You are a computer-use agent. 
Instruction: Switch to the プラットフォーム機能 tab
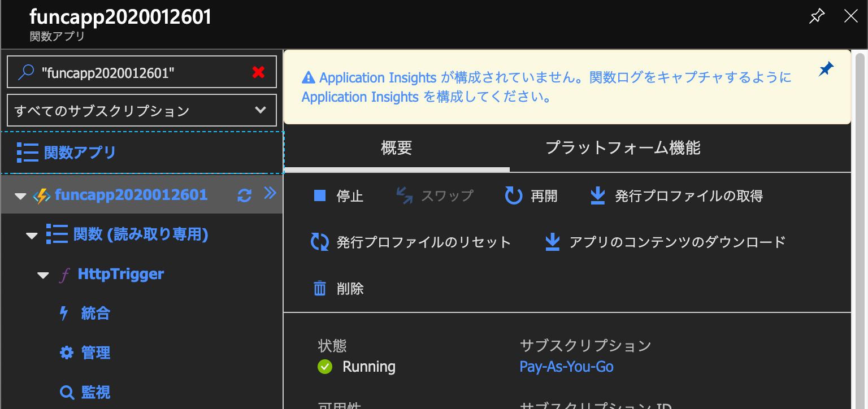click(623, 148)
